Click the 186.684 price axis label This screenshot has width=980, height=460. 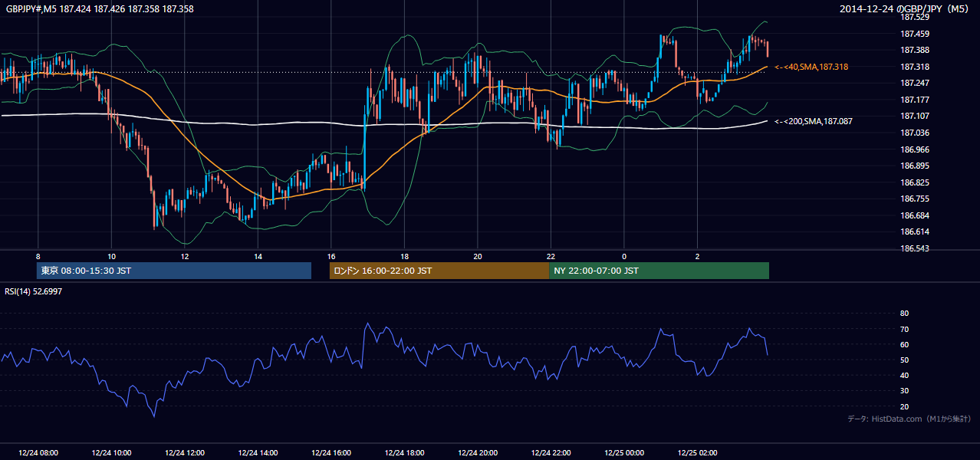(914, 215)
